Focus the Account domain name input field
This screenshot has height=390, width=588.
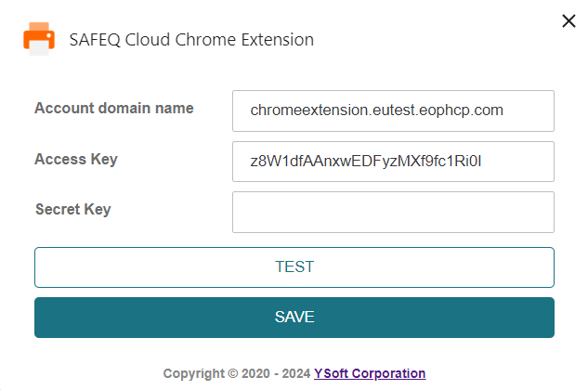coord(392,110)
